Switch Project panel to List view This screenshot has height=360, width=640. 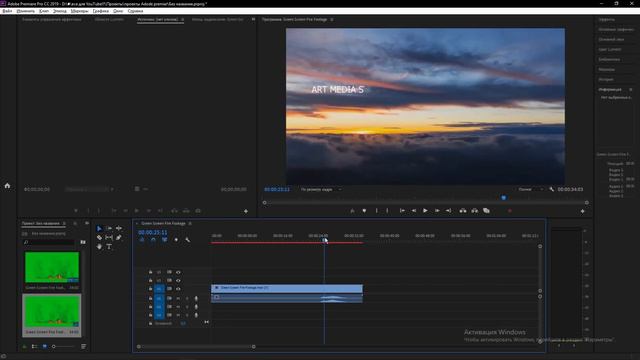(x=34, y=347)
